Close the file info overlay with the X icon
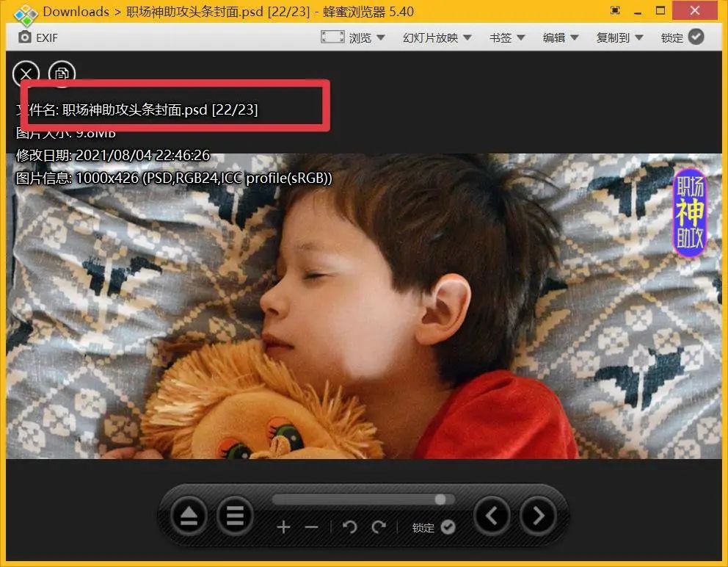This screenshot has width=728, height=567. pos(26,73)
